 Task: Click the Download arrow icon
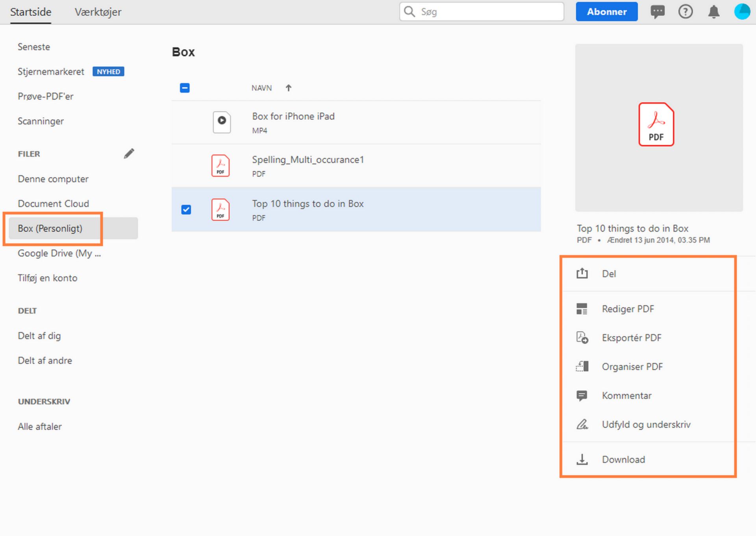582,459
